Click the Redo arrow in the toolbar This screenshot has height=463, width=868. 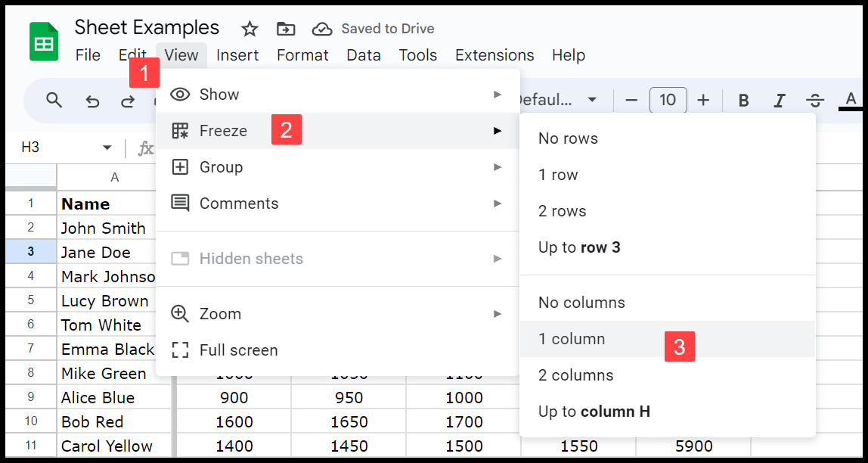pyautogui.click(x=128, y=101)
